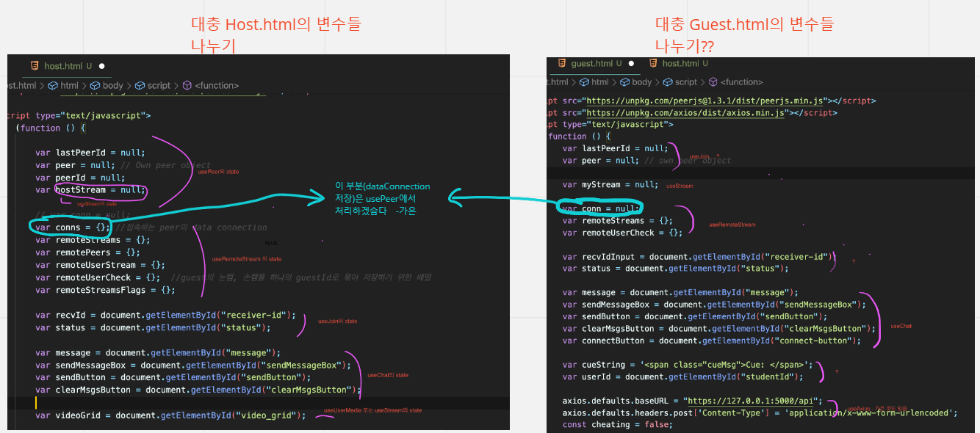
Task: Click the 'var conns = {};' line
Action: [73, 228]
